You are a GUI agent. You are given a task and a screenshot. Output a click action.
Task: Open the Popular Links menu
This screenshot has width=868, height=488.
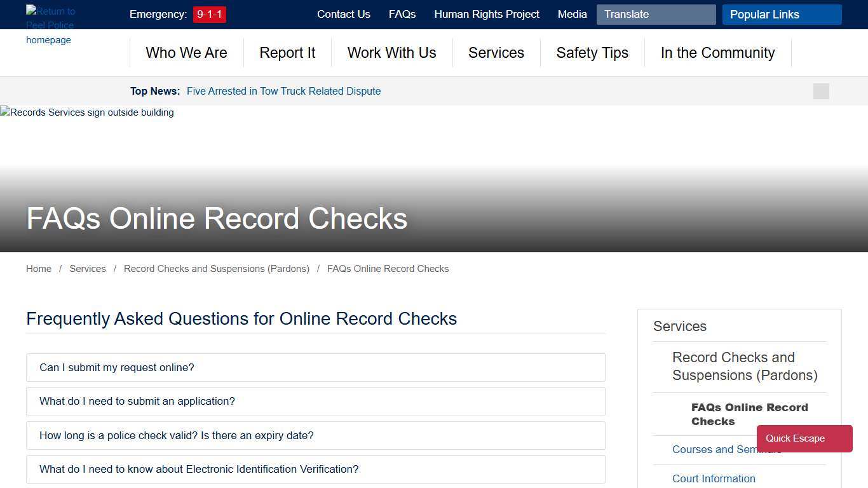(782, 14)
